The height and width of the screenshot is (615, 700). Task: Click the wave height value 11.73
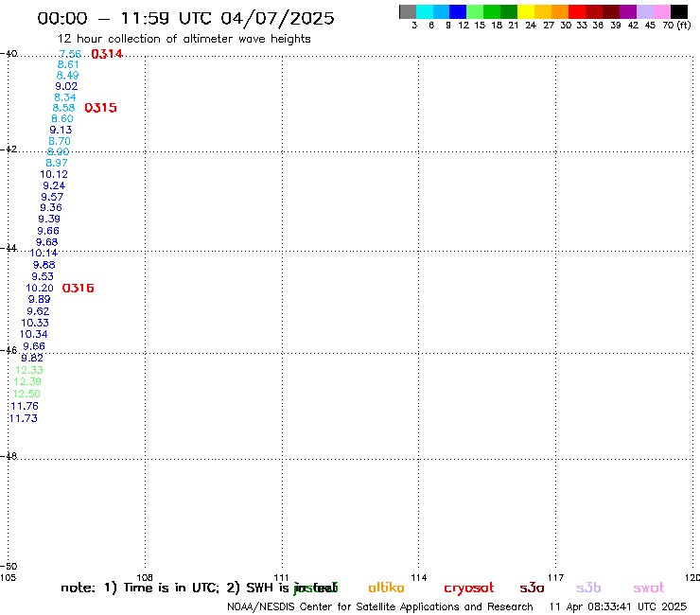coord(24,418)
